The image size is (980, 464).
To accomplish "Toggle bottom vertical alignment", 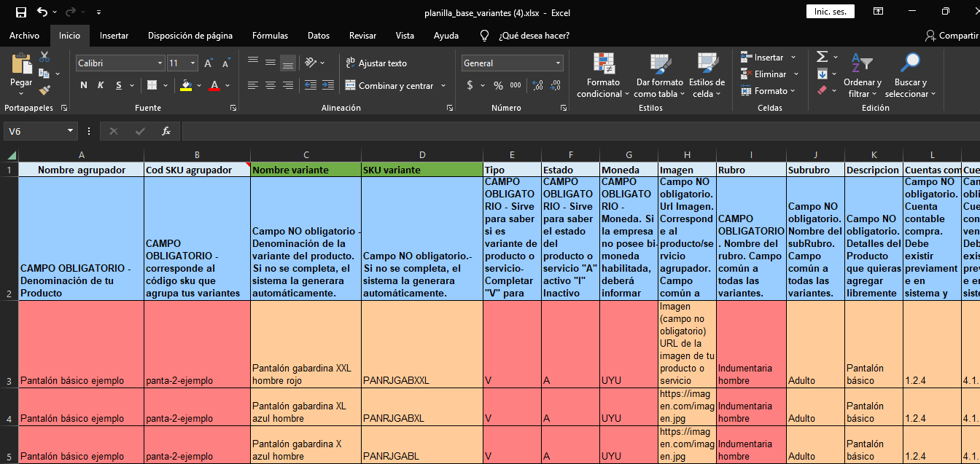I will pyautogui.click(x=288, y=63).
